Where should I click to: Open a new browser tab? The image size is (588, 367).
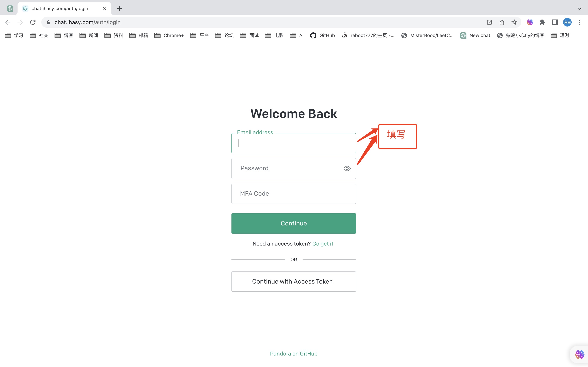pyautogui.click(x=120, y=9)
